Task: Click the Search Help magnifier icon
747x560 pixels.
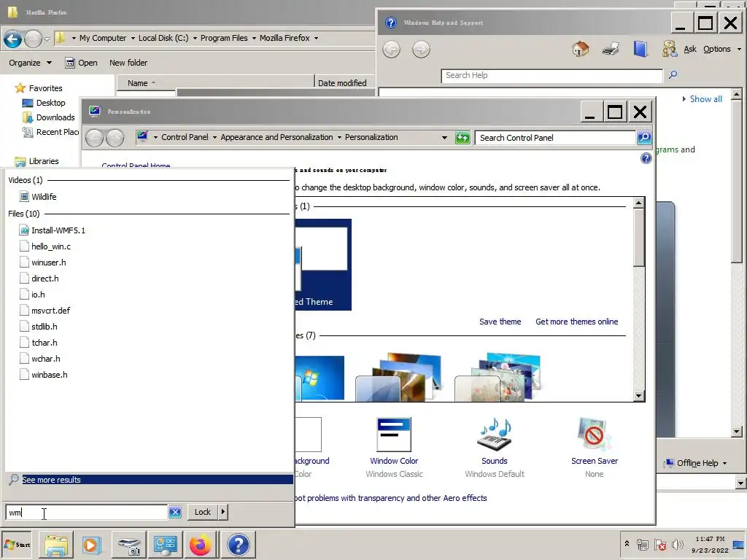Action: click(673, 75)
